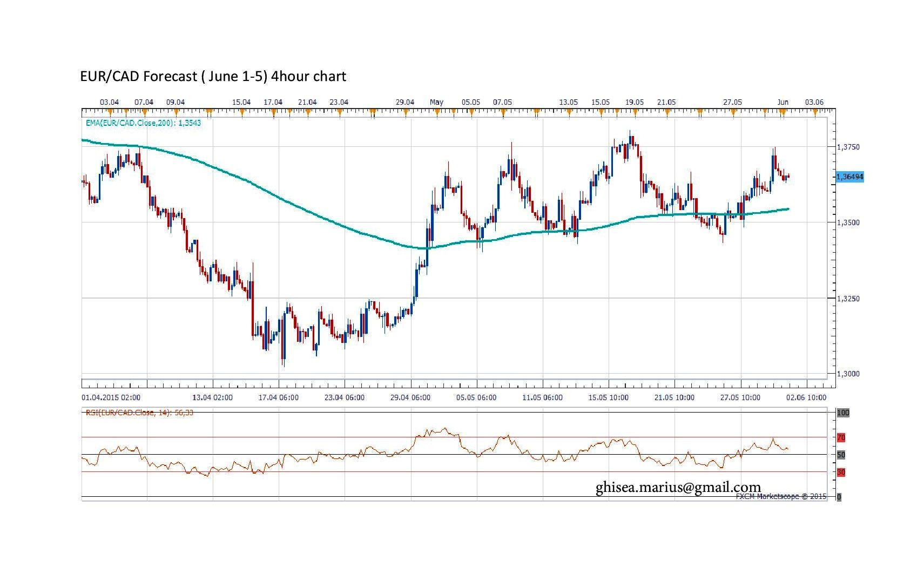924x574 pixels.
Task: Select the 21.05 date on top axis
Action: tap(666, 102)
